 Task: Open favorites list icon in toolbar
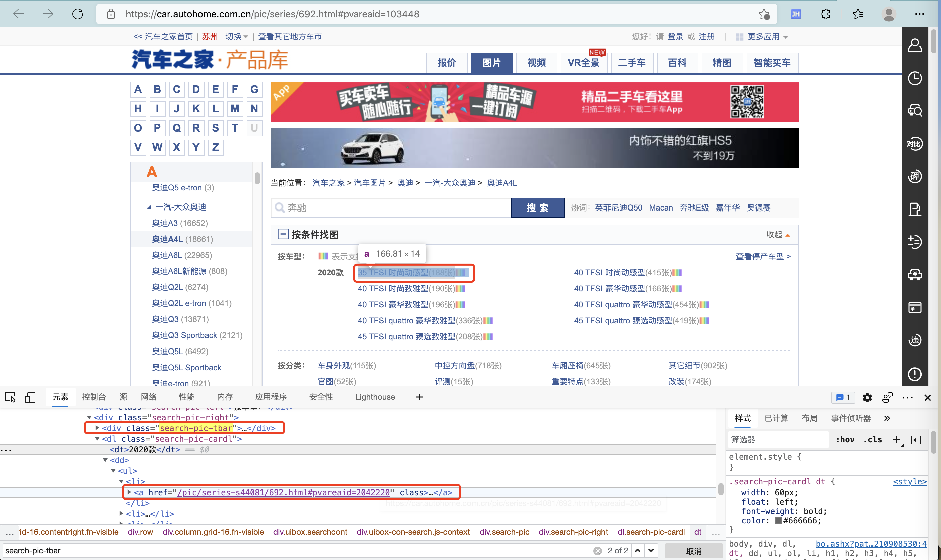[x=857, y=14]
